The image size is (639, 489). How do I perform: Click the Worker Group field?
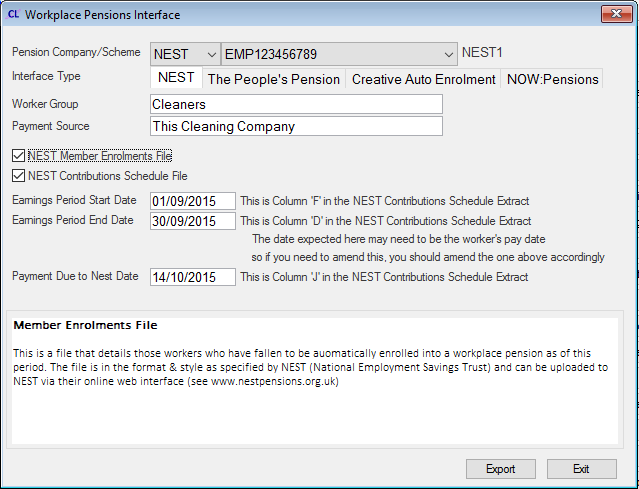(x=295, y=104)
